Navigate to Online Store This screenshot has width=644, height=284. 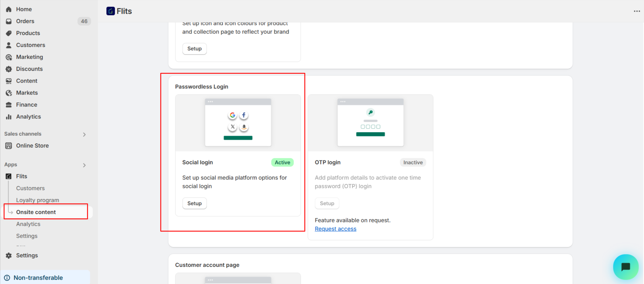coord(32,146)
